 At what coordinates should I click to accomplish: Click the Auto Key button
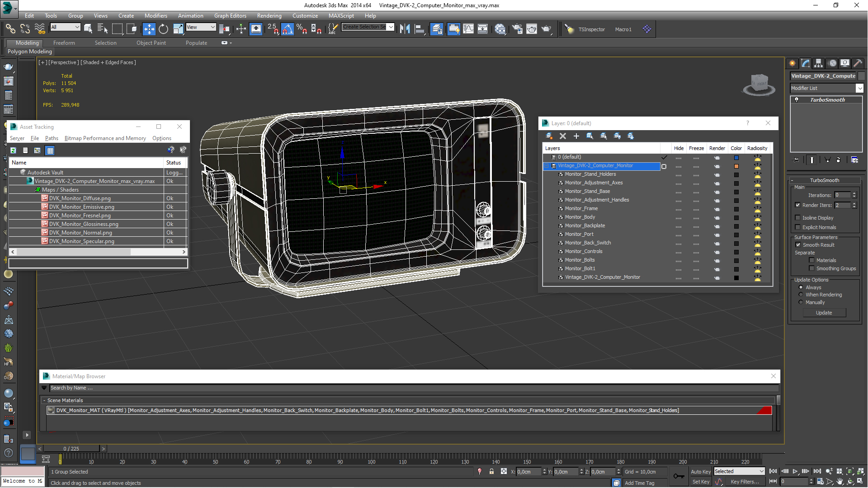pos(700,471)
